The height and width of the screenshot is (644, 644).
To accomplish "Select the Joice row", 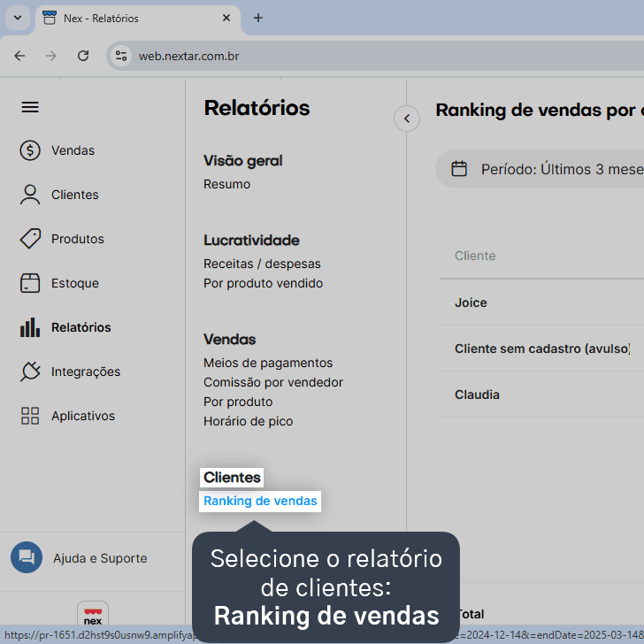I will click(542, 303).
